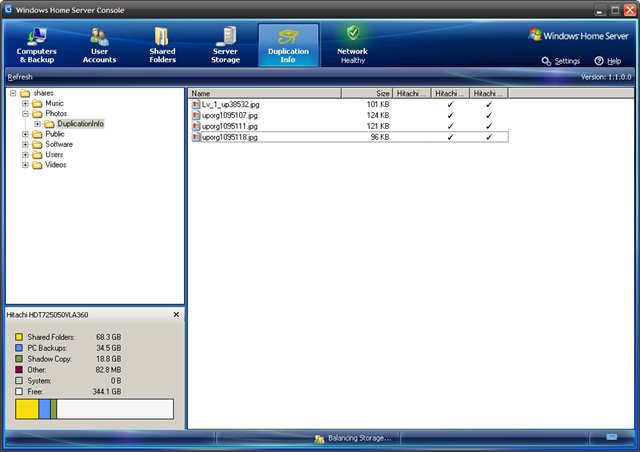Open the User Accounts tab
Screen dimensions: 640x452
[99, 45]
